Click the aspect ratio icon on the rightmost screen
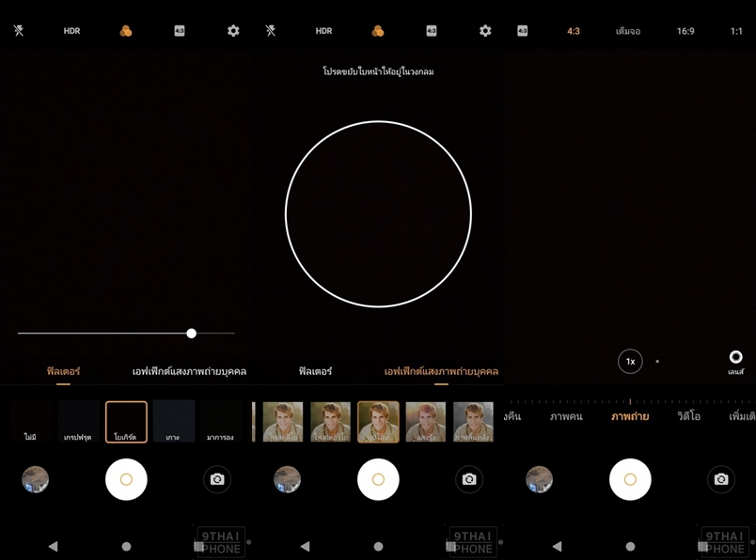 [523, 31]
